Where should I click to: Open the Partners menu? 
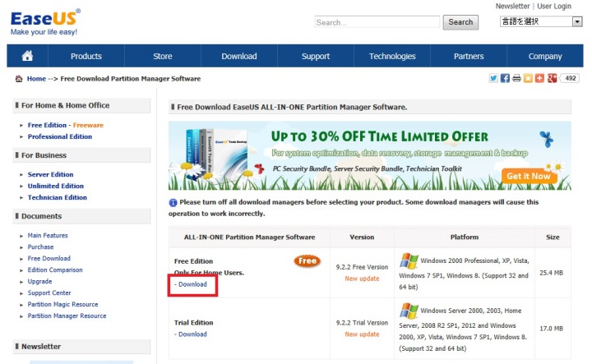pyautogui.click(x=469, y=56)
